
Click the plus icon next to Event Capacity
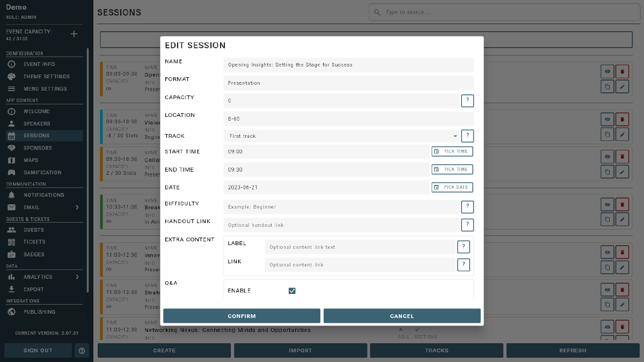[x=74, y=34]
